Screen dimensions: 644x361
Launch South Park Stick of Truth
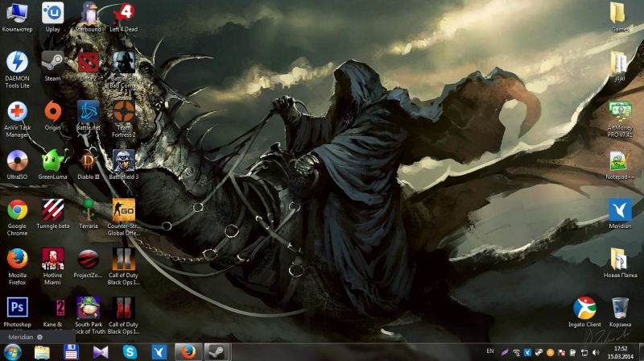(88, 315)
